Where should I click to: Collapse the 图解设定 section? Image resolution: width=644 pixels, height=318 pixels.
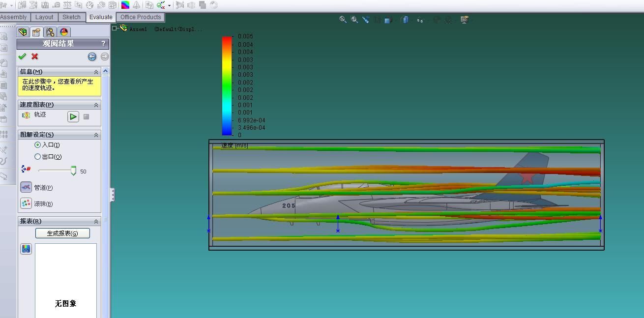tap(96, 135)
